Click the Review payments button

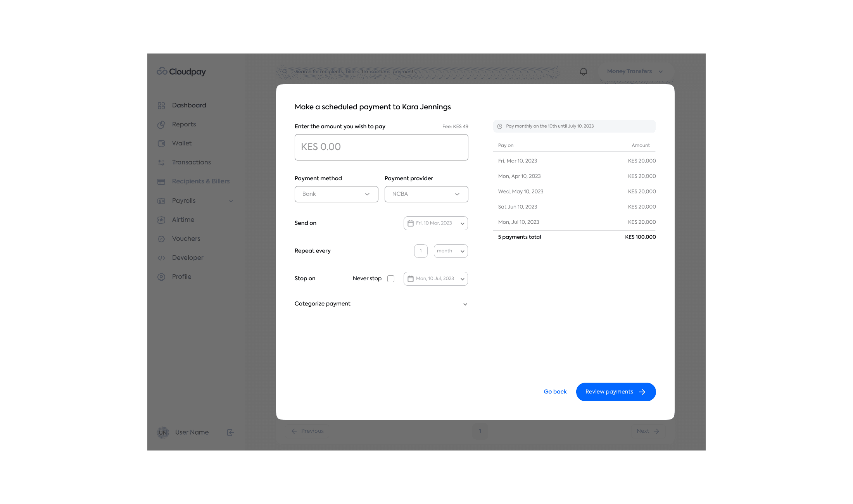click(616, 392)
